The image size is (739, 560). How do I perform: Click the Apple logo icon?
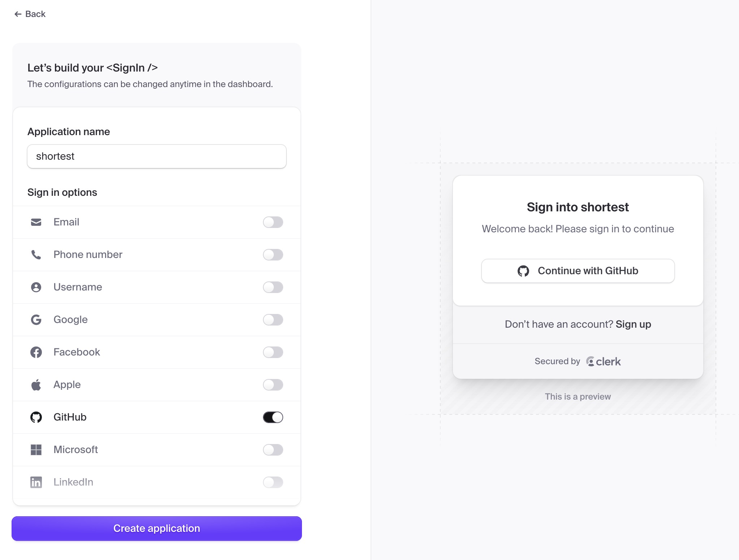36,385
